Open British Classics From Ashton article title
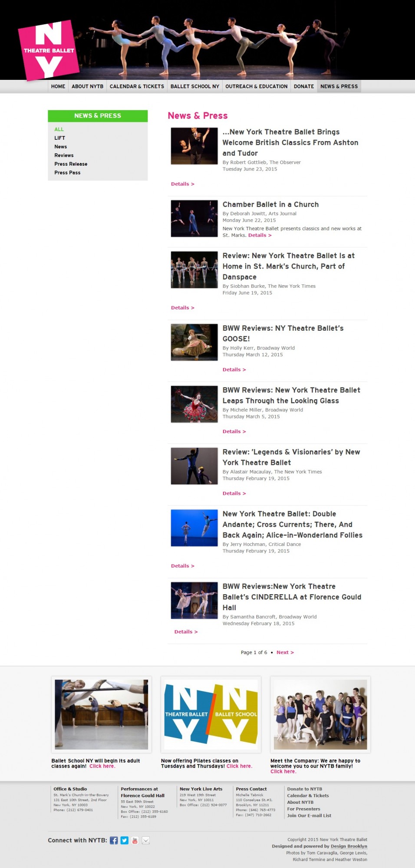The width and height of the screenshot is (415, 868). [290, 142]
